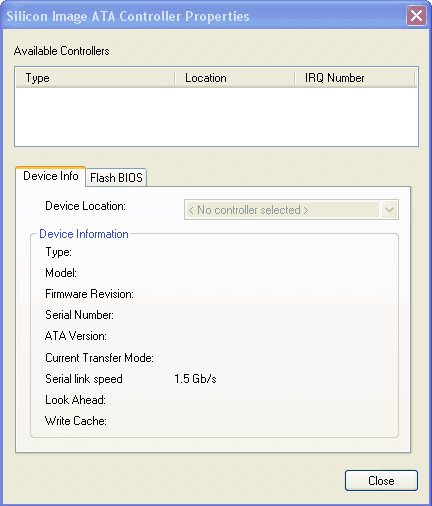
Task: Click the Close button at the bottom
Action: (x=381, y=481)
